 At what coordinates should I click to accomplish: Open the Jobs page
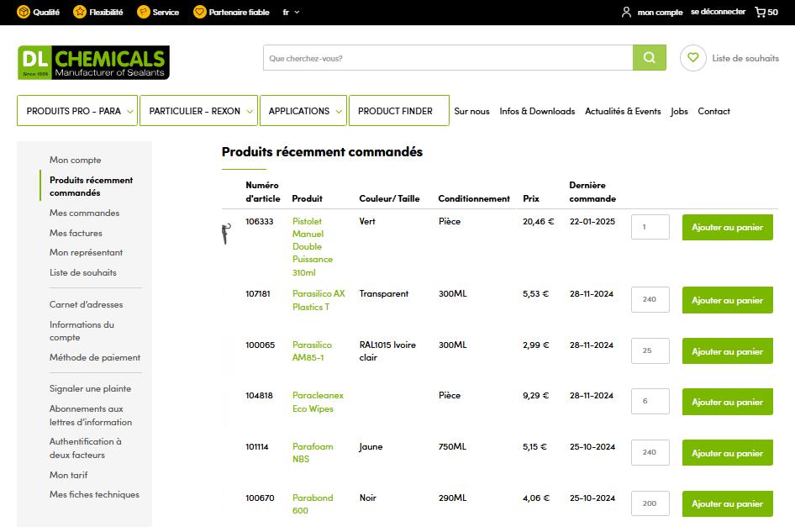(679, 111)
